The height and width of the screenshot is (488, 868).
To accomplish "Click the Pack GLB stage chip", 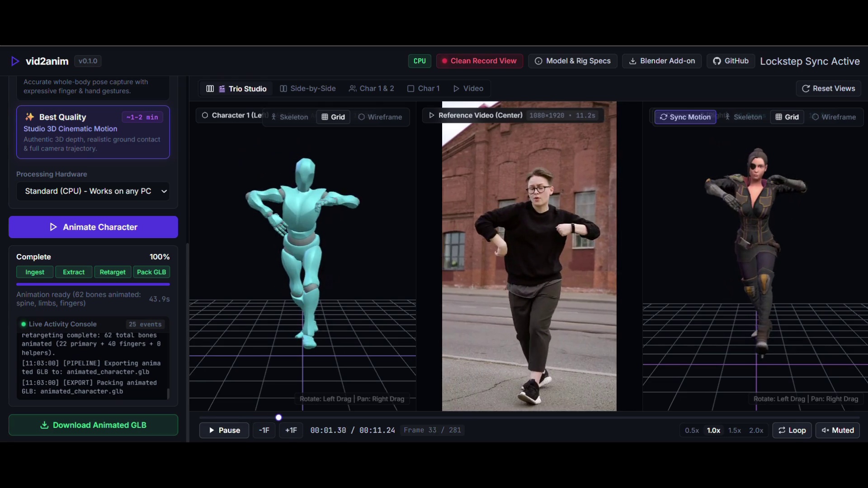I will [151, 272].
